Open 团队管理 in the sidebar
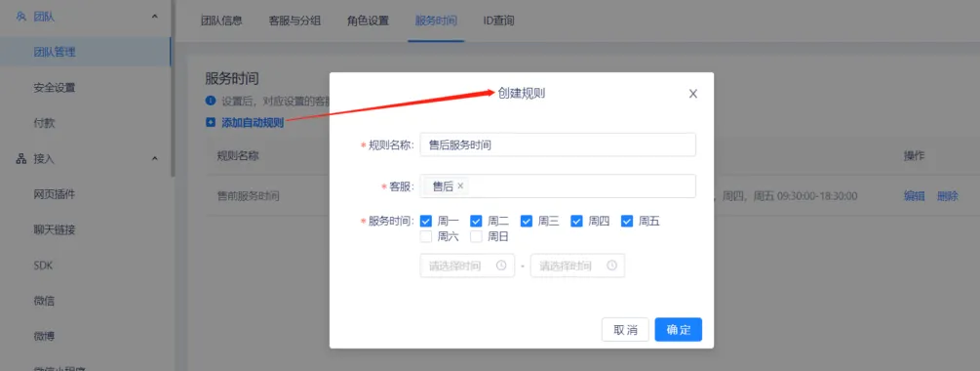 [x=85, y=52]
